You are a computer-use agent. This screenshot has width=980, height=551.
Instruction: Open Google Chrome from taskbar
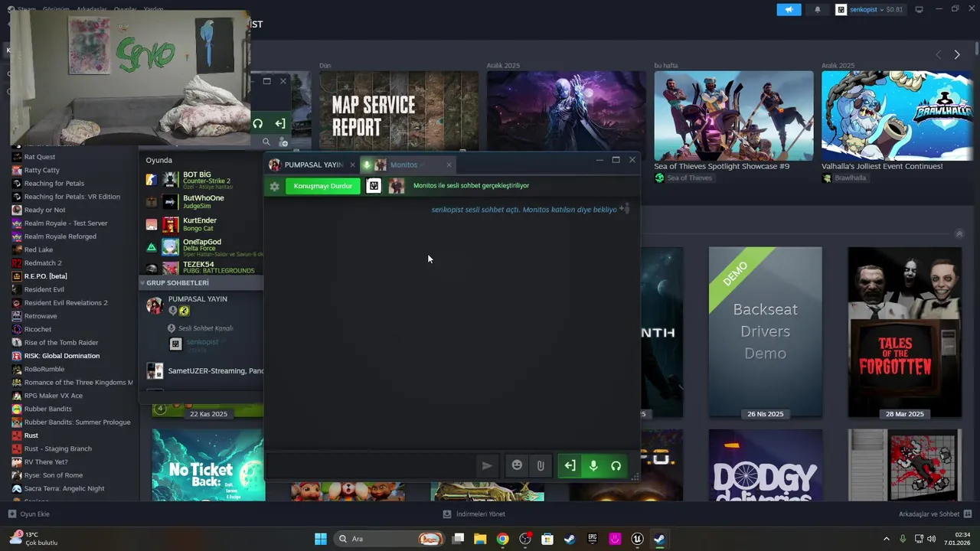click(502, 539)
